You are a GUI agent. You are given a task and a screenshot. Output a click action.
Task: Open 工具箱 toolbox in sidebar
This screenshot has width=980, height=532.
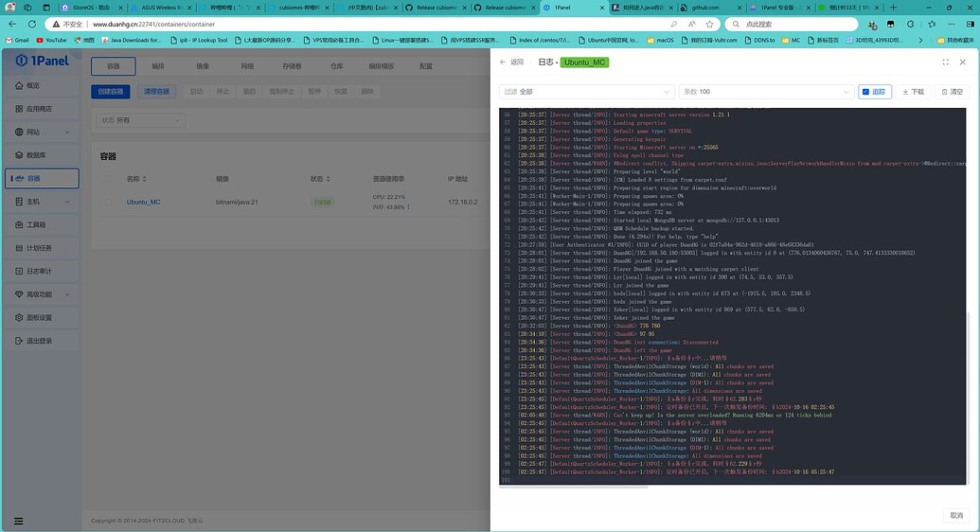click(x=36, y=225)
